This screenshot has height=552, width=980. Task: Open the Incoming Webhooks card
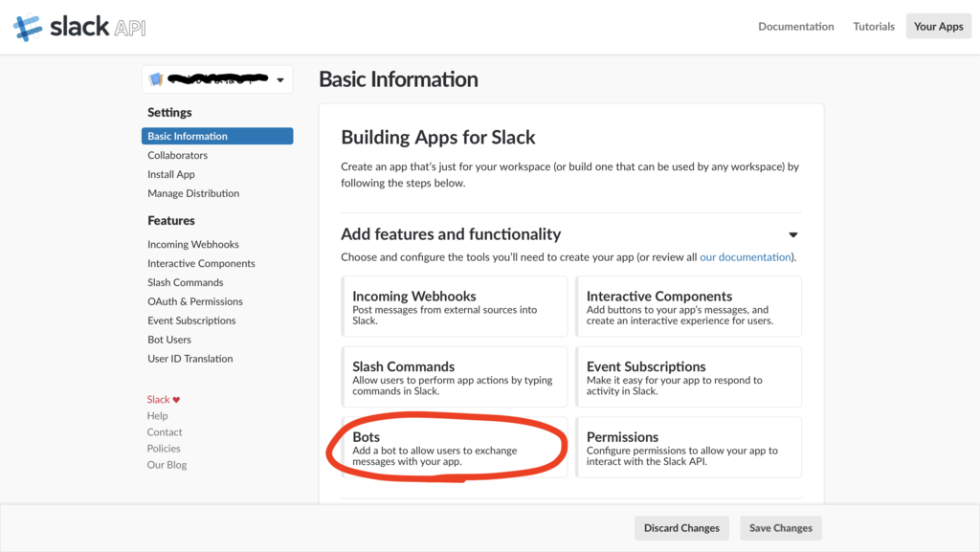[x=455, y=306]
